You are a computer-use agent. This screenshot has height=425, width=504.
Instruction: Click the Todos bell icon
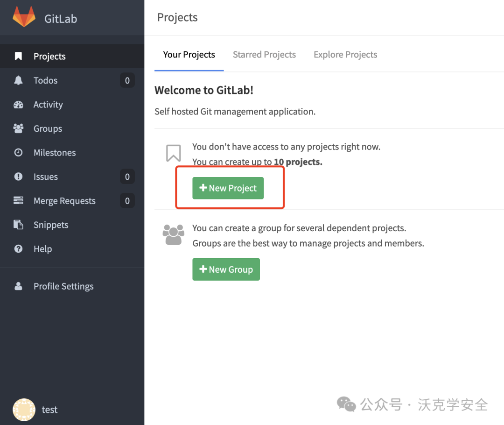pos(18,80)
